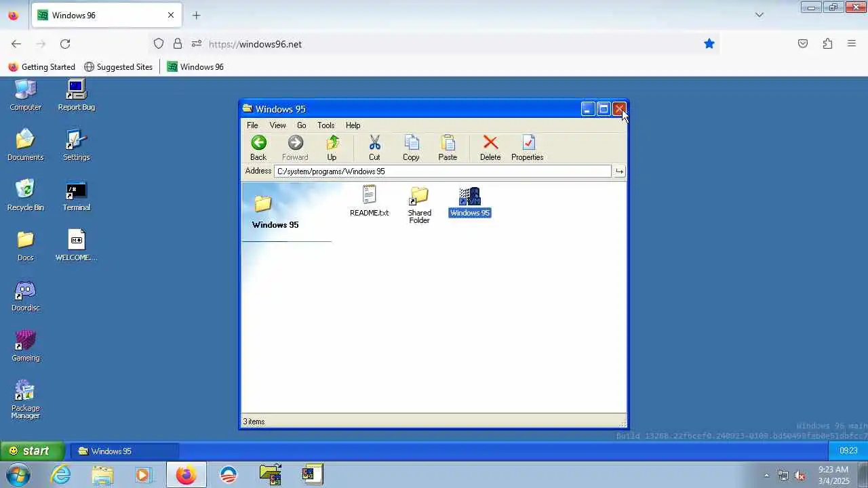Close the Windows 96 browser tab
Screen dimensions: 868x488
(171, 15)
